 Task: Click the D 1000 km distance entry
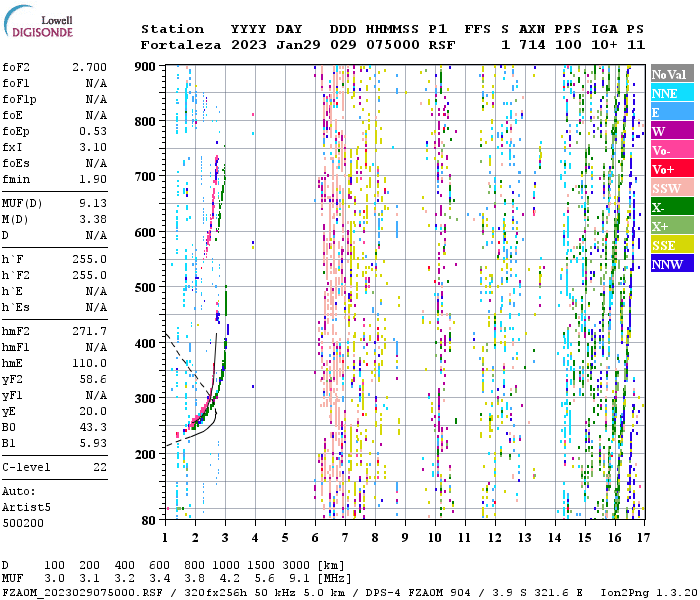(225, 566)
